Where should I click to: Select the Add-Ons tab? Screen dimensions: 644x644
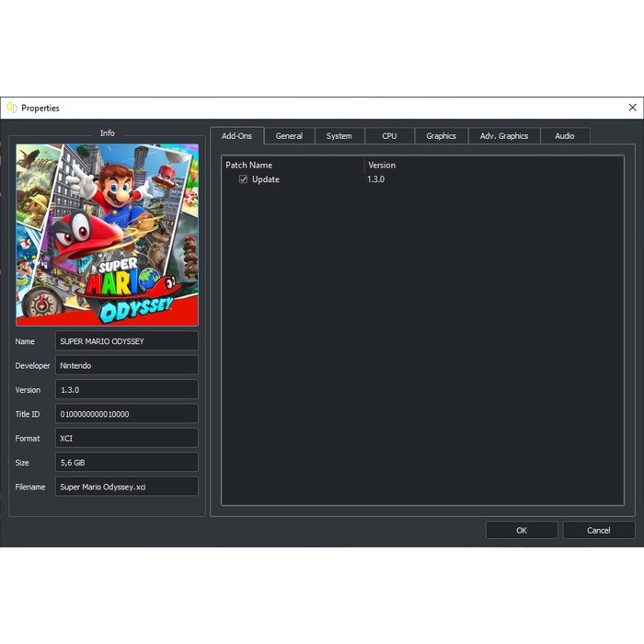click(x=236, y=136)
